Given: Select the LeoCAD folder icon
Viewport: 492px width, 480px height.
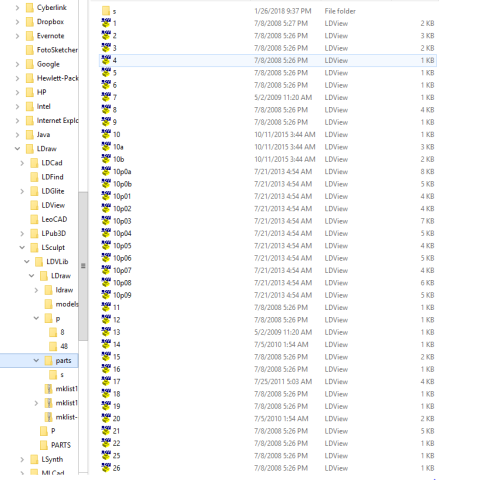Looking at the screenshot, I should point(34,219).
